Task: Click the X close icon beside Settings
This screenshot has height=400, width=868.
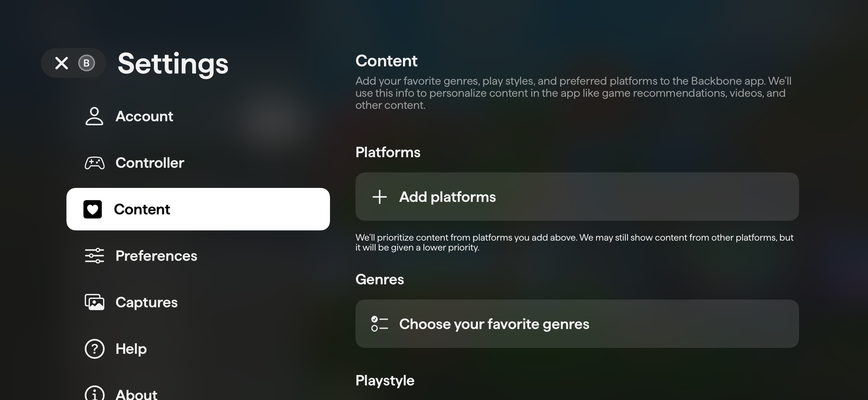Action: [61, 63]
